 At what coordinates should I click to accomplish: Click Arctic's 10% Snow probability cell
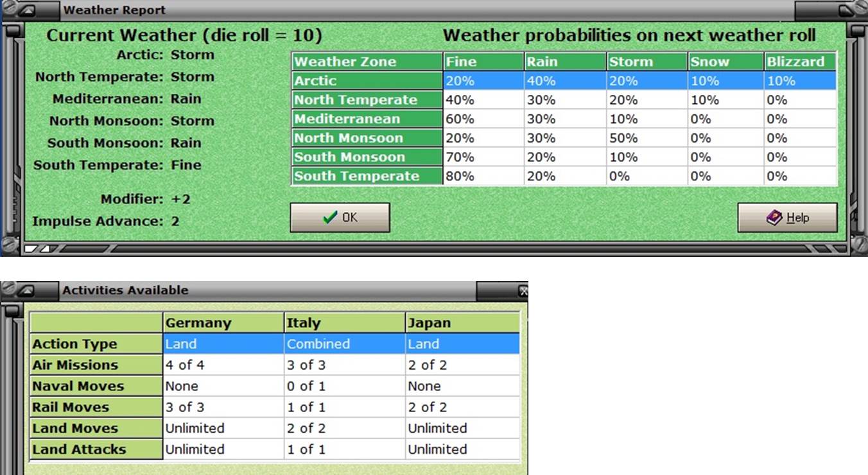coord(725,81)
